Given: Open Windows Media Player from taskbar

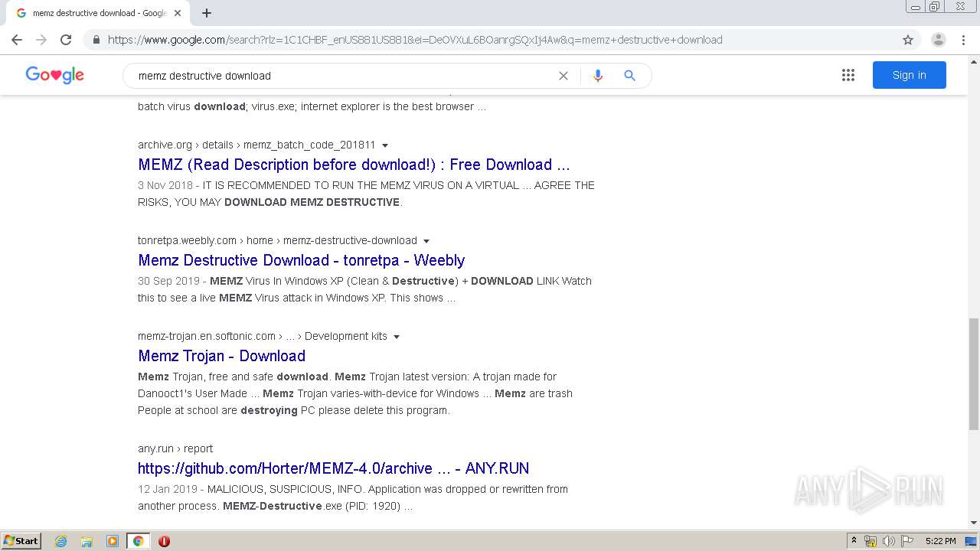Looking at the screenshot, I should click(x=113, y=541).
